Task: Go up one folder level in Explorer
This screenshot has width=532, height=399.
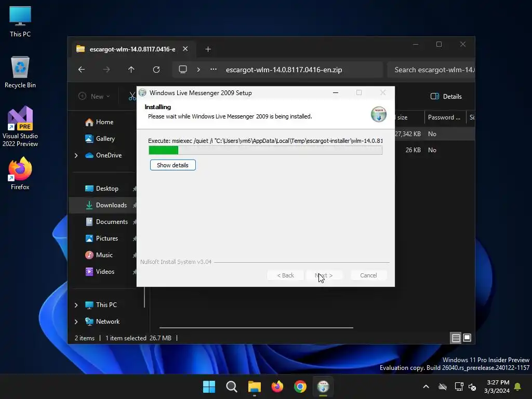Action: (131, 70)
